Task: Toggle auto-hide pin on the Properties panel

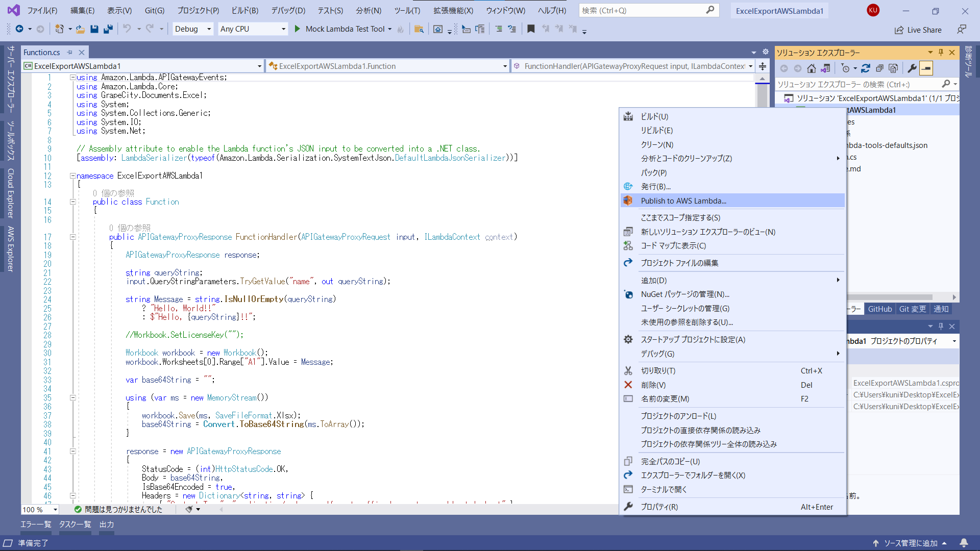Action: tap(941, 327)
